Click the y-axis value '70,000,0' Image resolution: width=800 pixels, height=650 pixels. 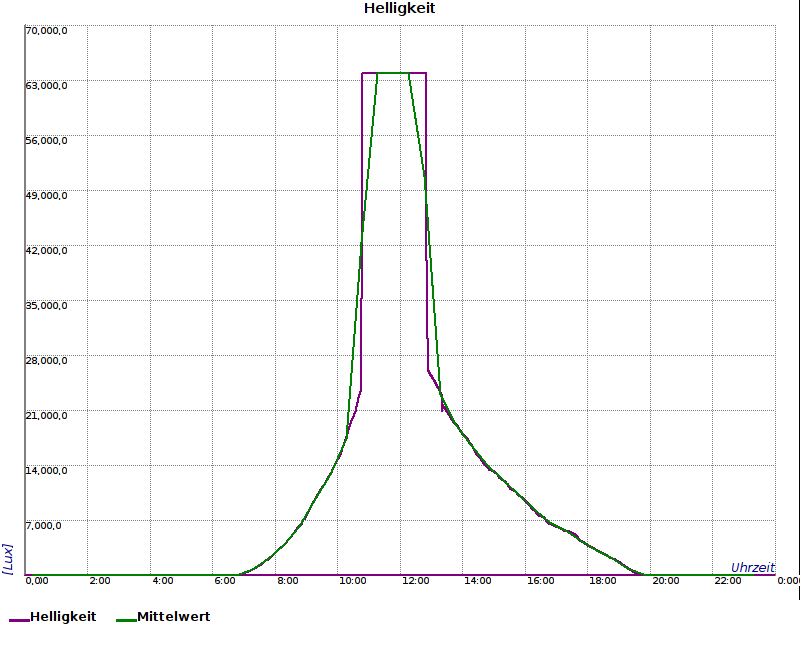[46, 31]
